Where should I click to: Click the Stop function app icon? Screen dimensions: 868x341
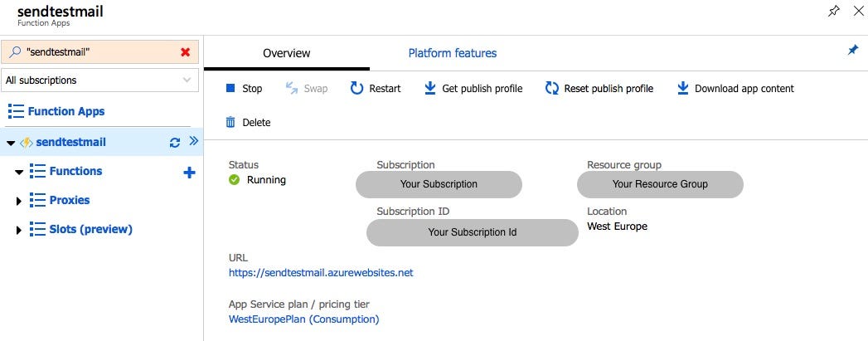click(x=231, y=89)
